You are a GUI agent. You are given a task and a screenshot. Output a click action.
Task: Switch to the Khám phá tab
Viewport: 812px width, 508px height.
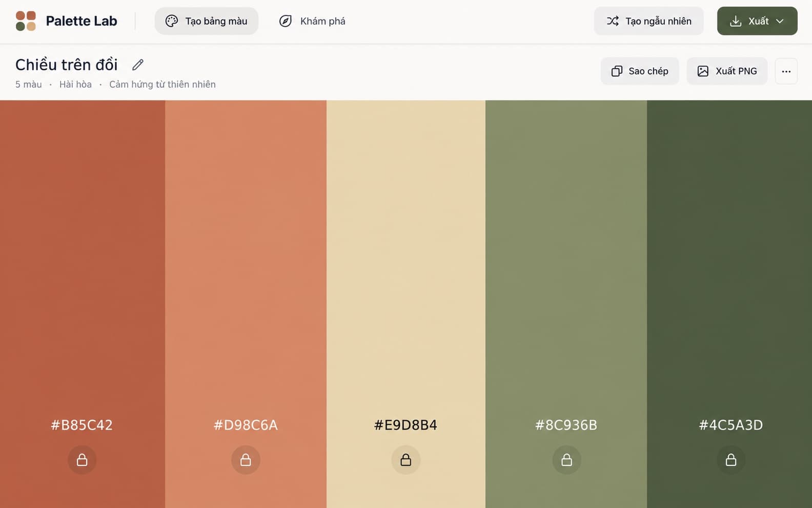click(x=312, y=21)
